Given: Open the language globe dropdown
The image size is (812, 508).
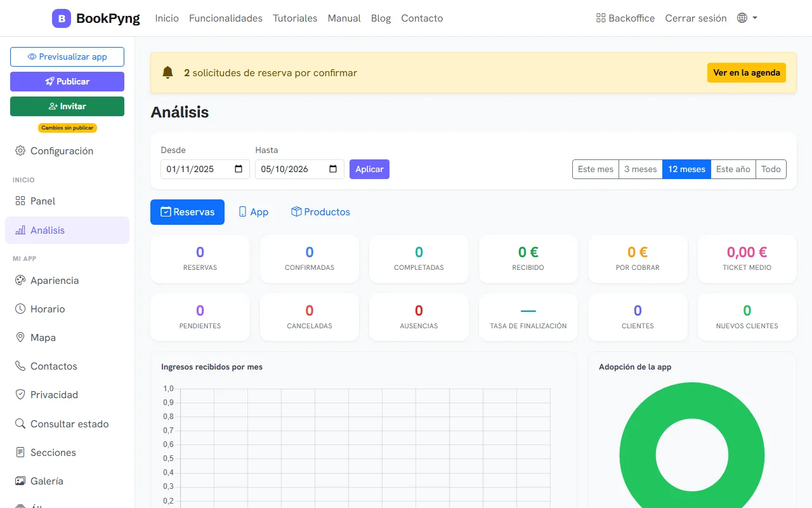Looking at the screenshot, I should pyautogui.click(x=747, y=18).
